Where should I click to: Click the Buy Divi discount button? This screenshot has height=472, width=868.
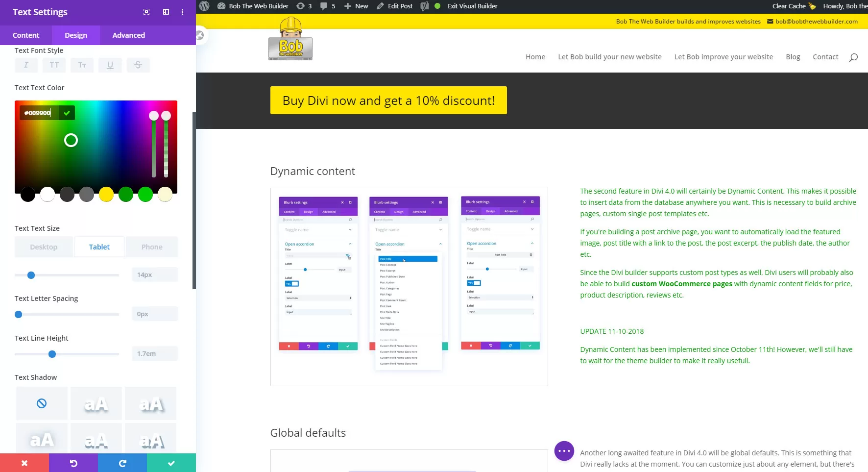[388, 100]
